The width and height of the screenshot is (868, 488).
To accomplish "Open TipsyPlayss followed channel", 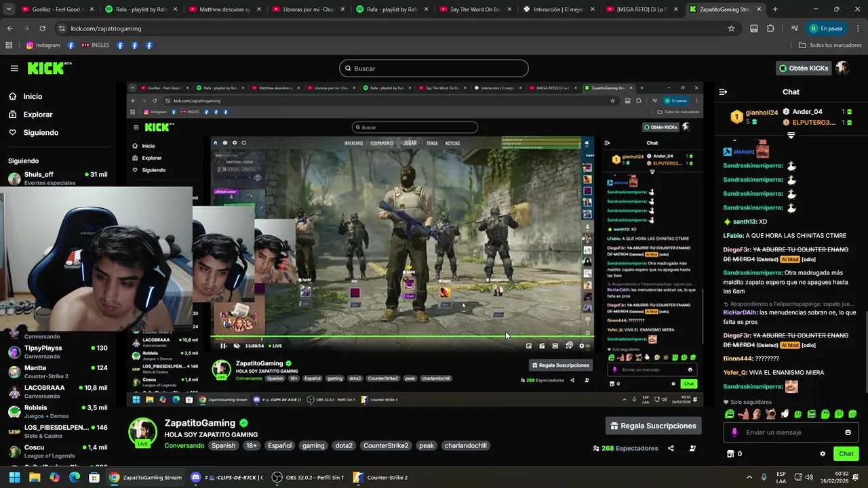I will [x=58, y=352].
